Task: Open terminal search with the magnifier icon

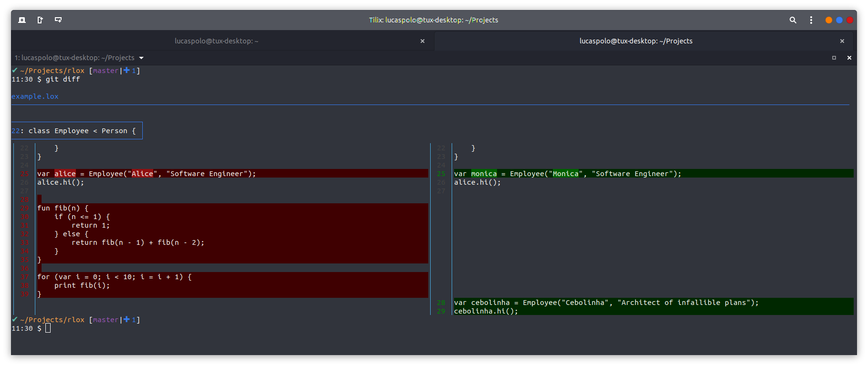Action: coord(793,20)
